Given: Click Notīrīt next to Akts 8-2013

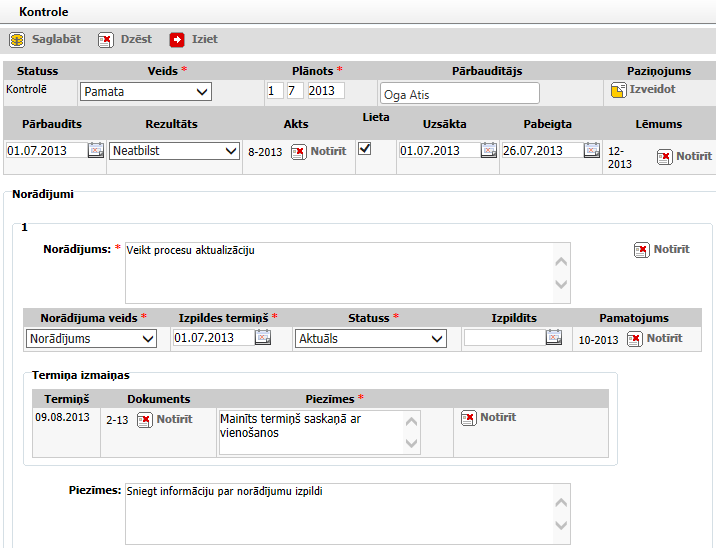Looking at the screenshot, I should (x=319, y=152).
